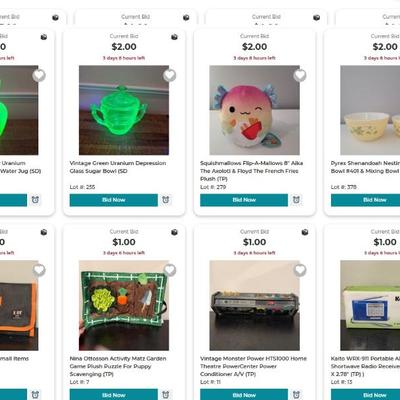The image size is (400, 400).
Task: Click box icon on Squishmallows card
Action: tap(305, 37)
